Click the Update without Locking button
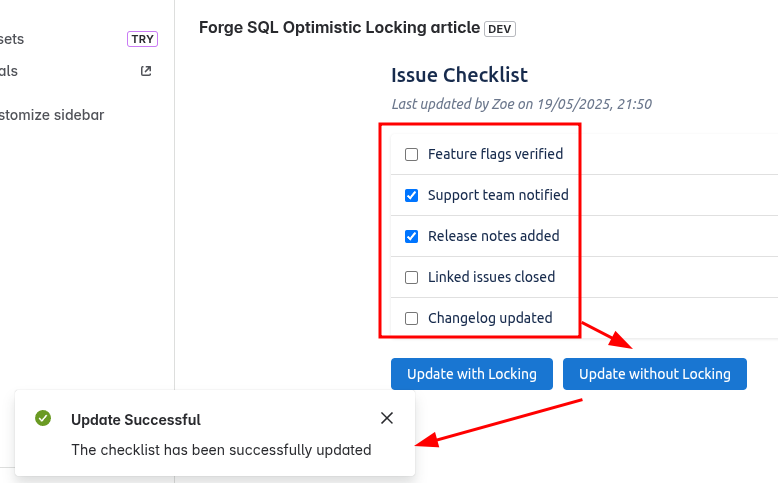Screen dimensions: 778x483 pyautogui.click(x=654, y=374)
